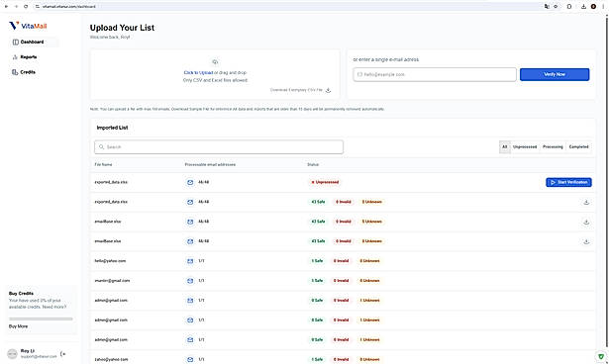Open the Credits sidebar item
Screen dimensions: 609x364
(x=24, y=72)
